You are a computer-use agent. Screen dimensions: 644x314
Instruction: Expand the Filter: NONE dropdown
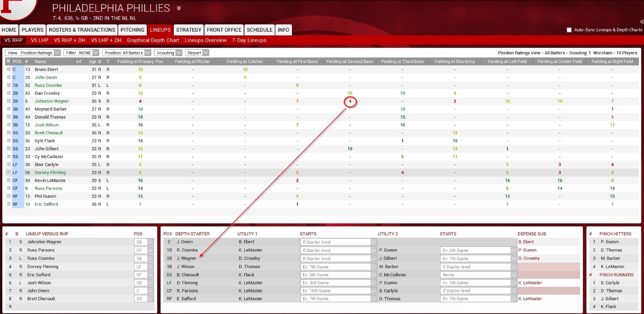pos(81,53)
